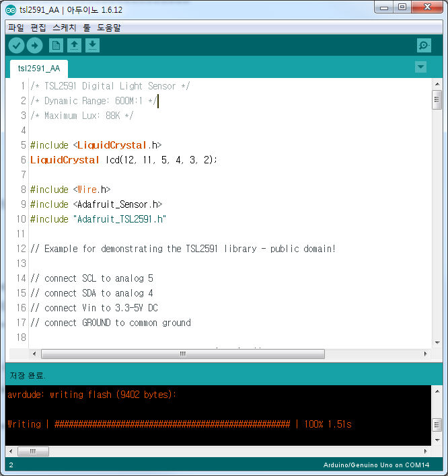Click the 'connect SCL to analog 5' comment
The image size is (448, 476).
(x=91, y=278)
